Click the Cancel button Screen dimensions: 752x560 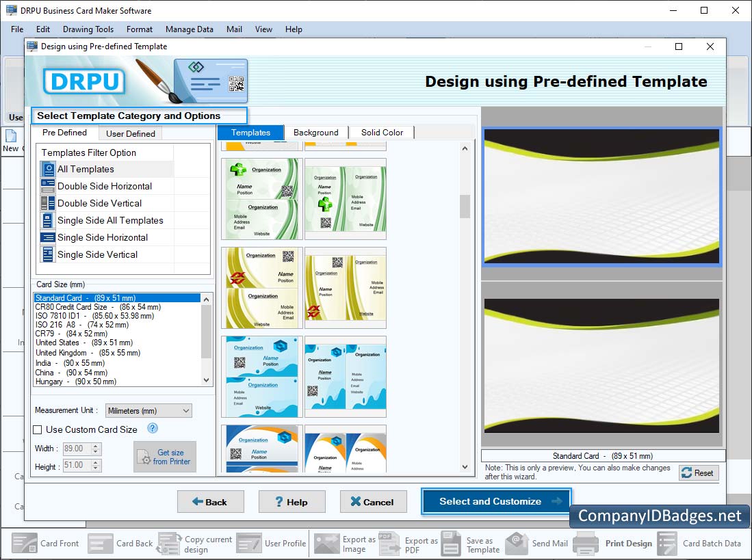coord(373,502)
